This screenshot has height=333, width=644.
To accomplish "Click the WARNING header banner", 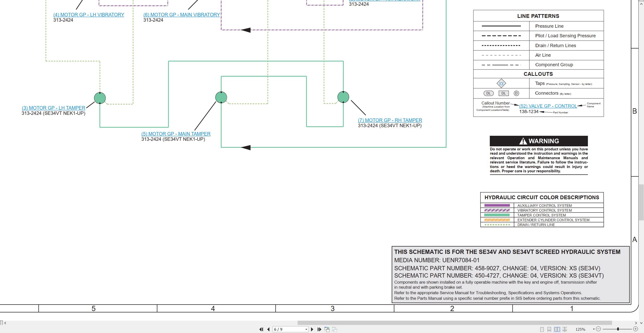I will pyautogui.click(x=539, y=141).
